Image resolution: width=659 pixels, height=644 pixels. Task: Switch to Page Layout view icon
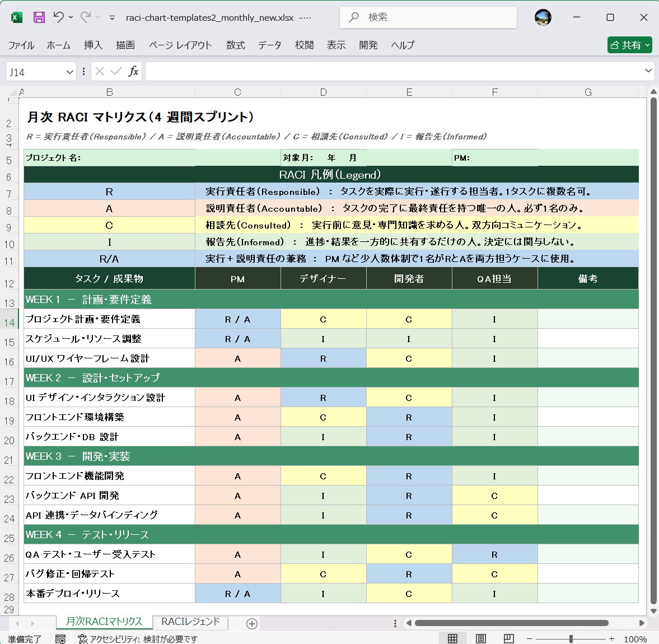(x=481, y=638)
